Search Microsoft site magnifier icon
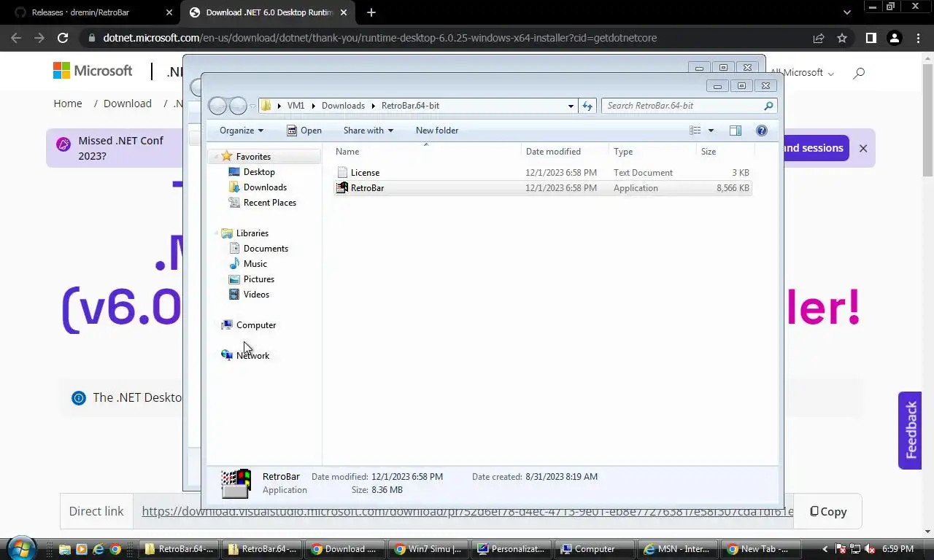 [859, 73]
